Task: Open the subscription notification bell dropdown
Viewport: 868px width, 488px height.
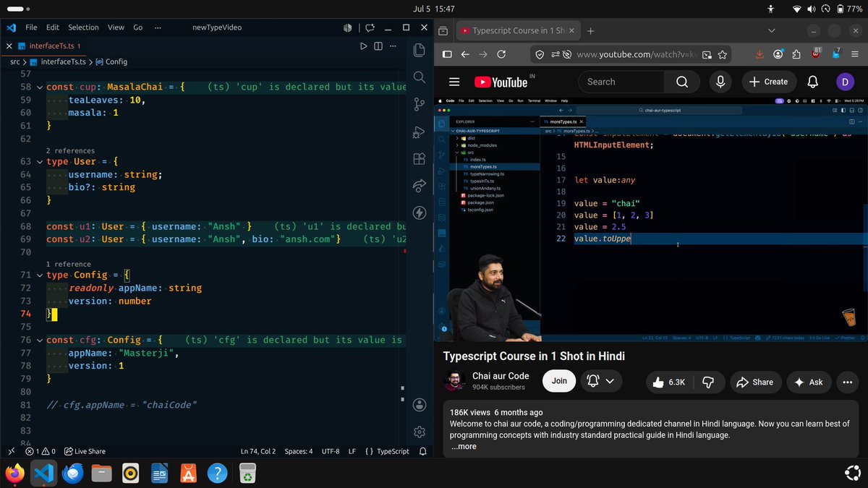Action: point(601,381)
